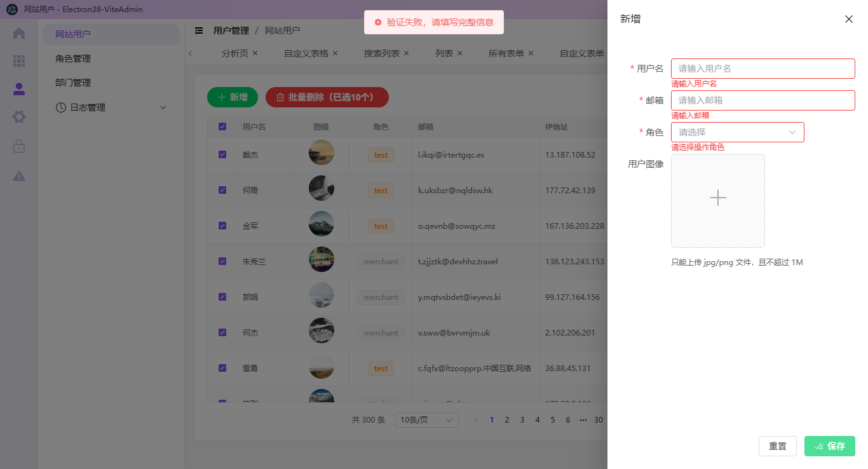Open the warning/error pages icon in sidebar
Image resolution: width=868 pixels, height=469 pixels.
tap(18, 173)
